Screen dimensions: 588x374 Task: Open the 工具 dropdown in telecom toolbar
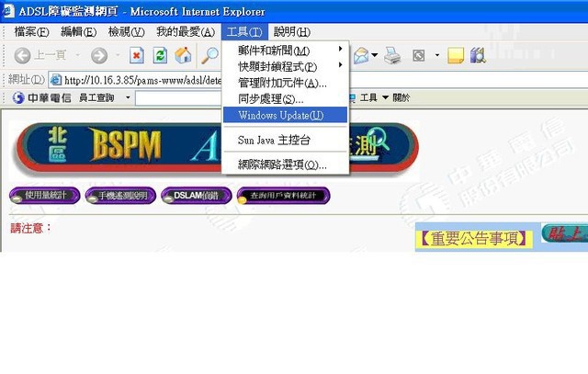coord(374,97)
